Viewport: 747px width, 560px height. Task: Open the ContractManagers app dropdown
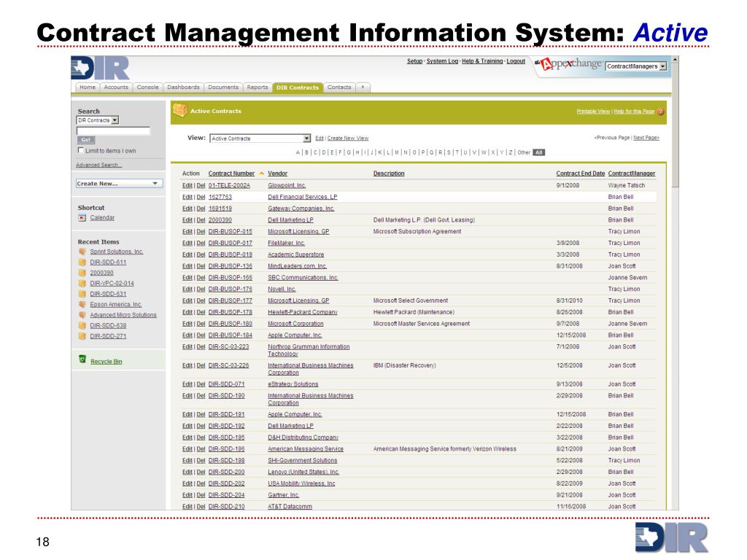pyautogui.click(x=636, y=66)
